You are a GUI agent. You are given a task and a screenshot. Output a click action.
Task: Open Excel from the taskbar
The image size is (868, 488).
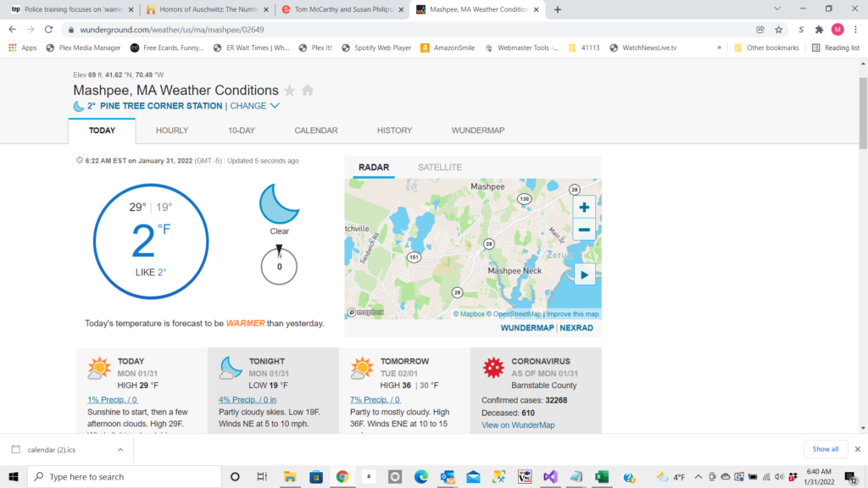click(x=601, y=477)
